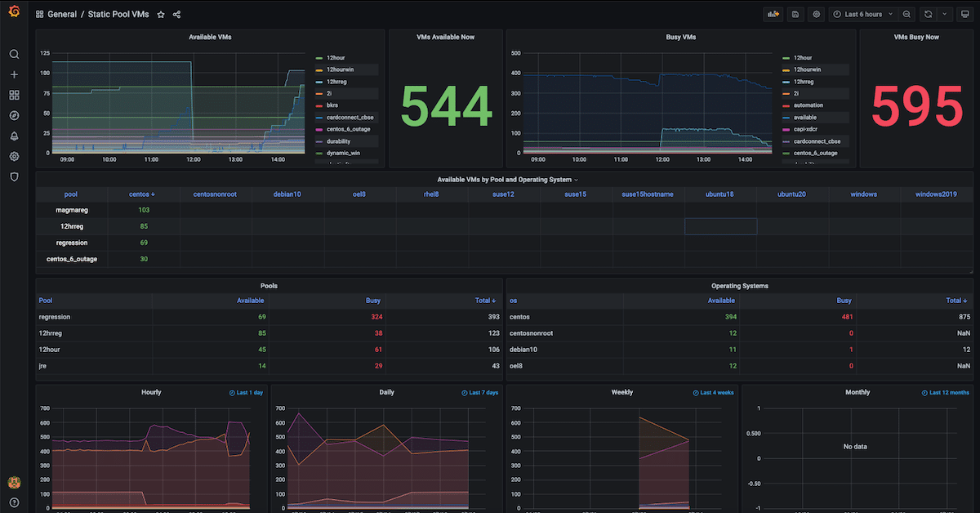Toggle 12hrreg series in Busy VMs legend
Viewport: 980px width, 513px height.
click(805, 82)
